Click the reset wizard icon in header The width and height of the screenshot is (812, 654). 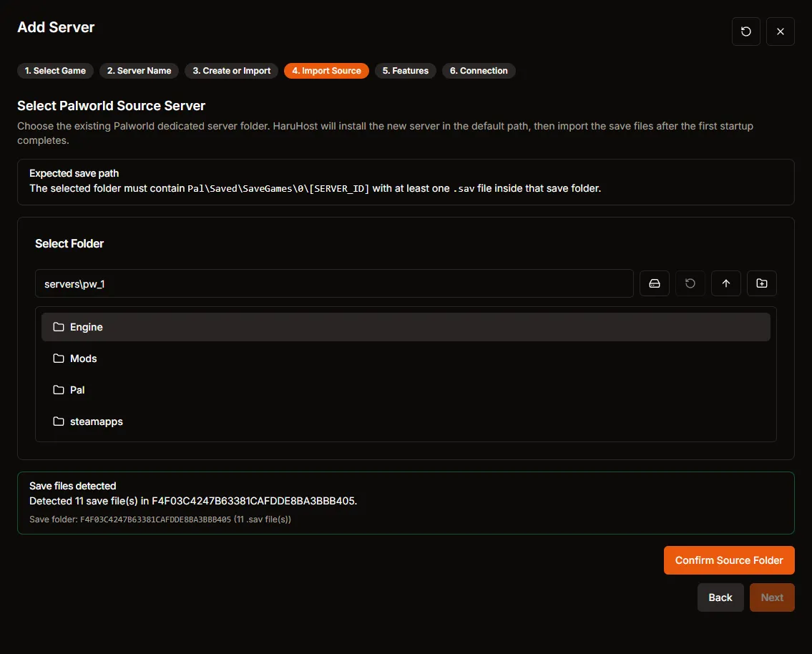[x=745, y=31]
